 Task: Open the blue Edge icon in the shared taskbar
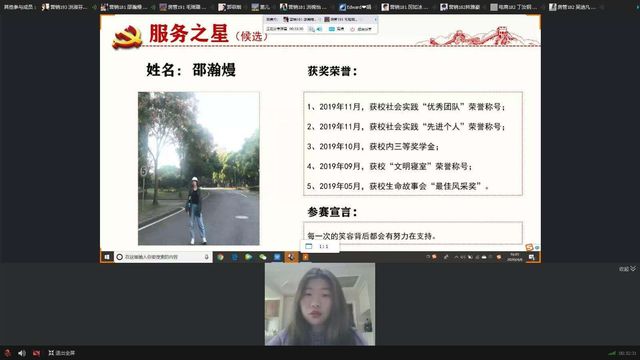click(x=235, y=257)
